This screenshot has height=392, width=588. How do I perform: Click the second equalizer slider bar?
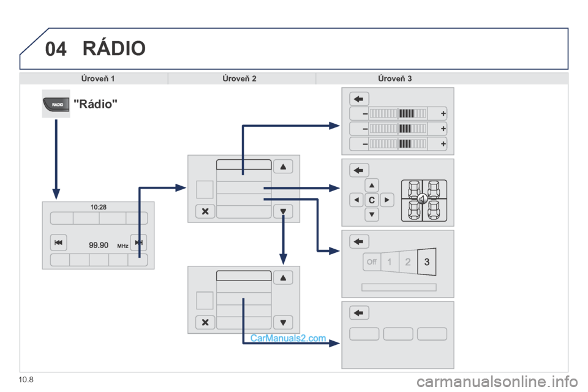coord(398,129)
